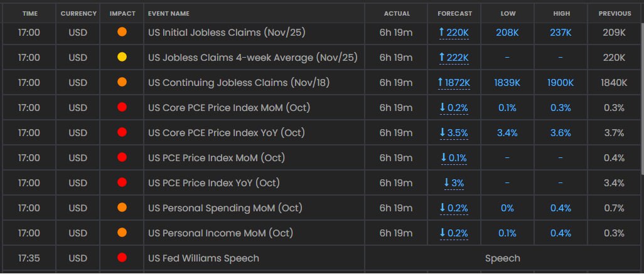Screen dimensions: 644x274
Task: Click red impact dot for PCE Price YoY
Action: [x=122, y=182]
